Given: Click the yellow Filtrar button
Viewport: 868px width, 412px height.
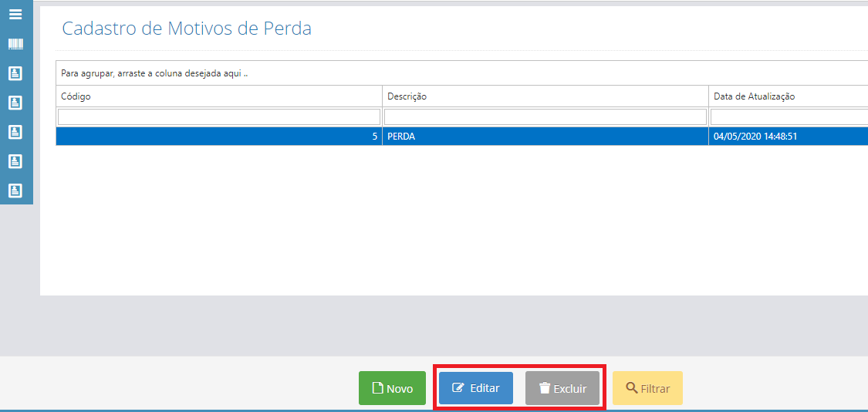Looking at the screenshot, I should point(647,388).
